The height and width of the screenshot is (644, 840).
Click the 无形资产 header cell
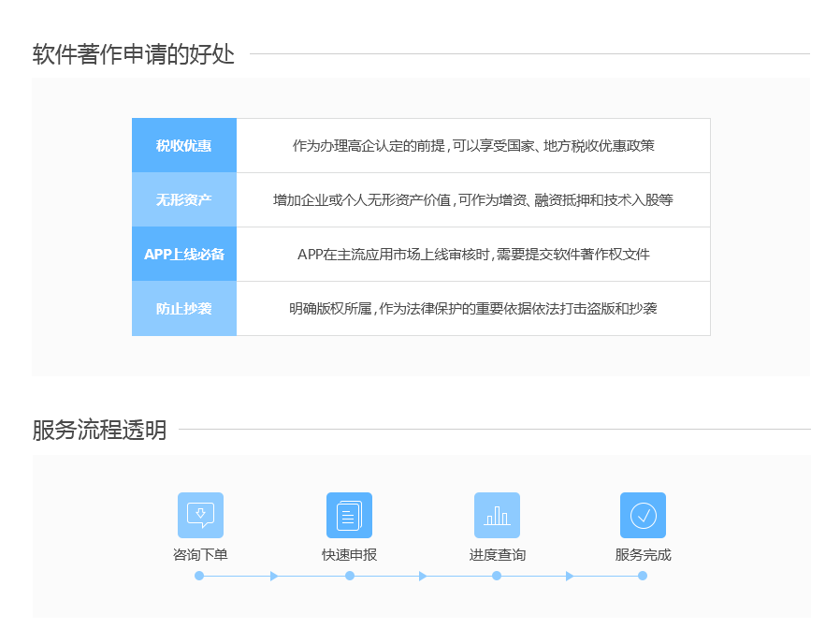point(184,199)
